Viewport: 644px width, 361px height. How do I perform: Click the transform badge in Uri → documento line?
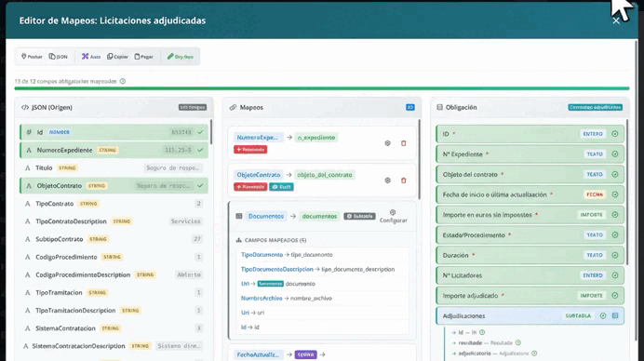[270, 284]
